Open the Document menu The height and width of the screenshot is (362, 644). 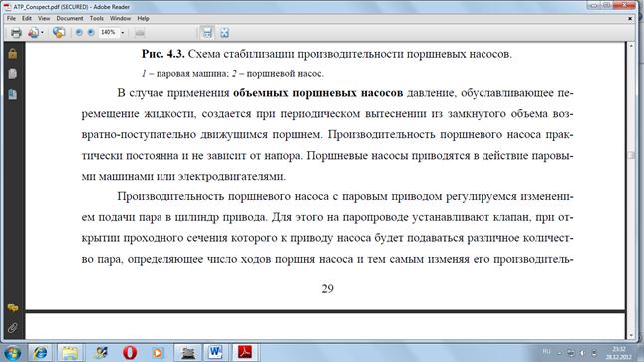(70, 19)
